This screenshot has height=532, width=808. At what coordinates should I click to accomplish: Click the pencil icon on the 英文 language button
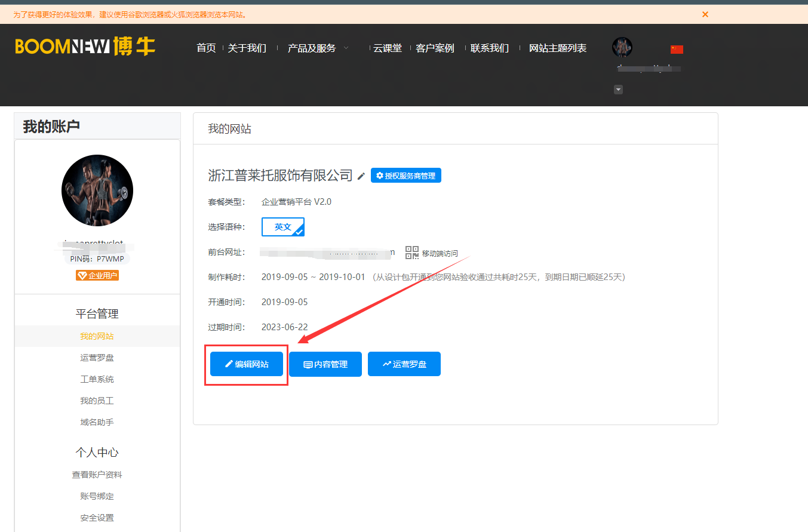coord(297,232)
